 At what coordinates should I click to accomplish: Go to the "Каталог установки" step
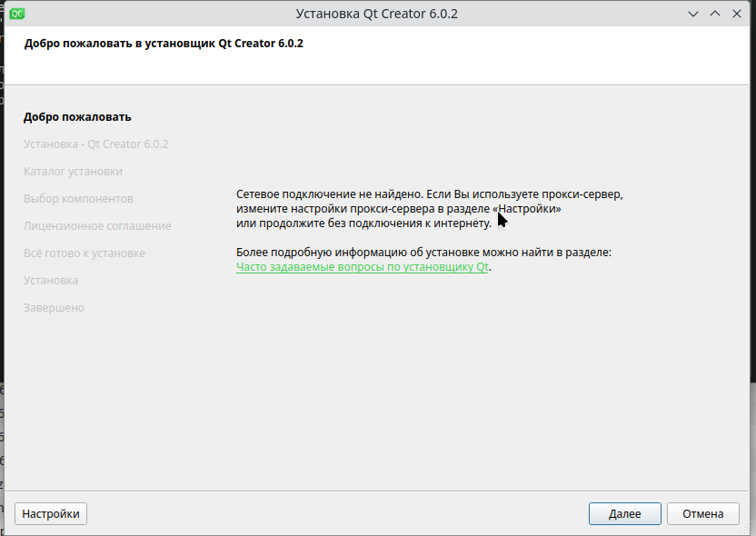click(73, 172)
